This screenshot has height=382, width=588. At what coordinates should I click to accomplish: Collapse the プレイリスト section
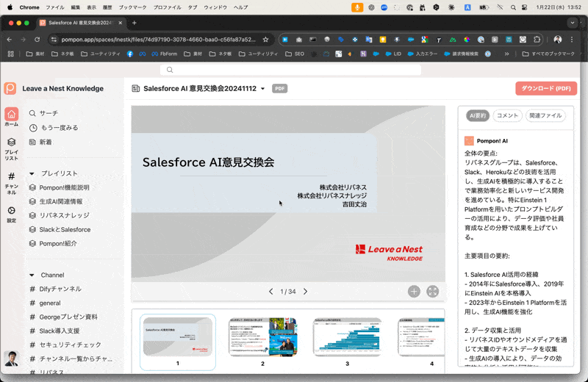coord(32,173)
